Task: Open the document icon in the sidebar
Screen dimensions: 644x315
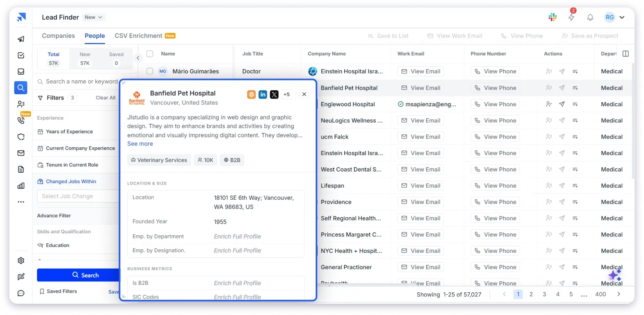Action: tap(21, 169)
